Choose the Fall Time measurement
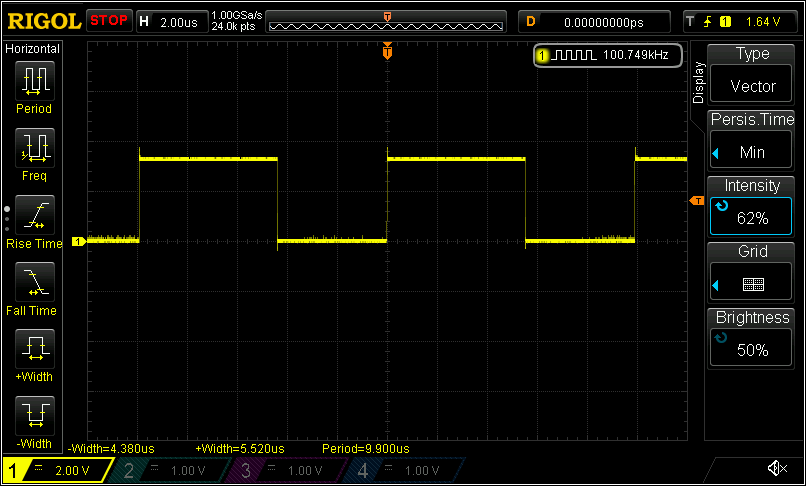This screenshot has height=486, width=806. [36, 288]
